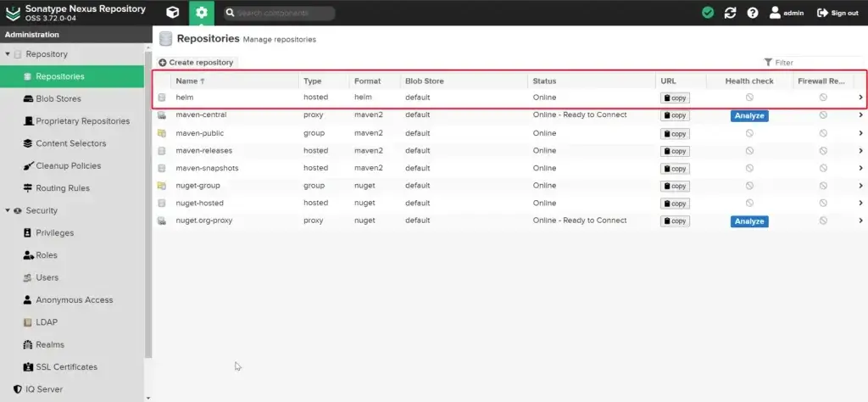Copy URL of maven-central repository

(x=675, y=115)
